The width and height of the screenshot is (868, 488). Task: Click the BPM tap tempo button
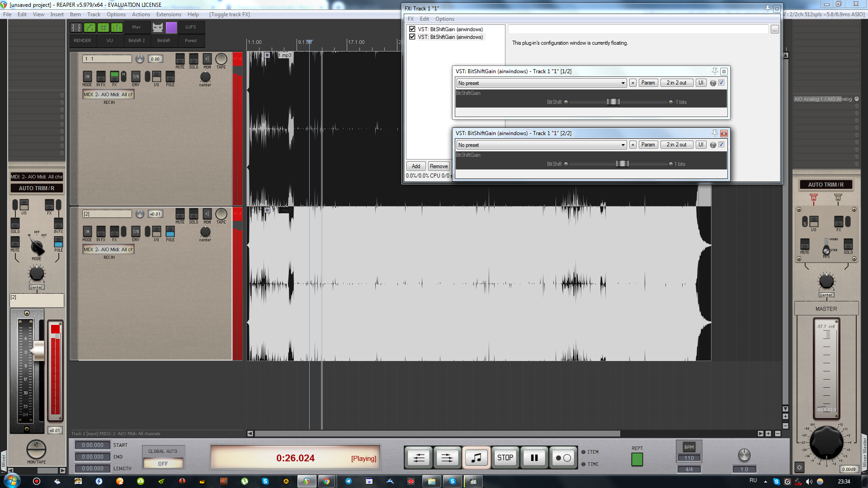(x=689, y=447)
